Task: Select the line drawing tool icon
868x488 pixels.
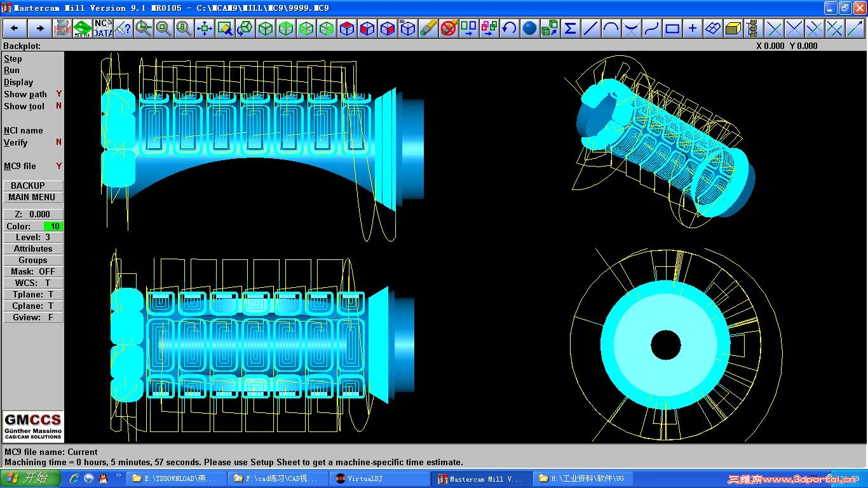Action: tap(591, 29)
